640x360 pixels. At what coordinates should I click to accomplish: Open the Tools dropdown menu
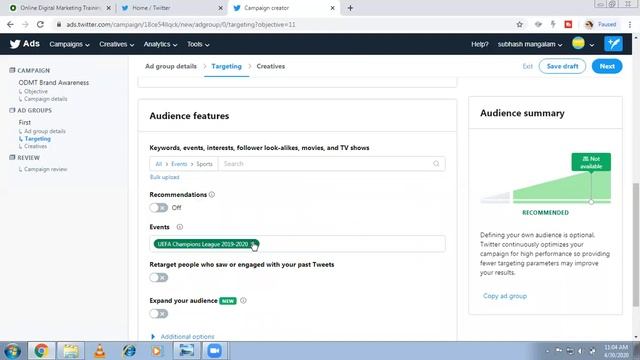(198, 44)
